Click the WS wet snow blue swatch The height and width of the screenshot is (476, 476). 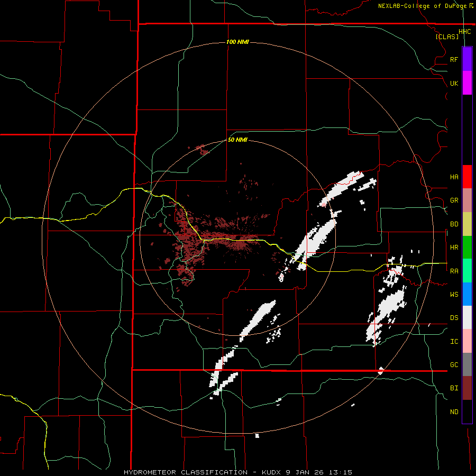(x=467, y=294)
